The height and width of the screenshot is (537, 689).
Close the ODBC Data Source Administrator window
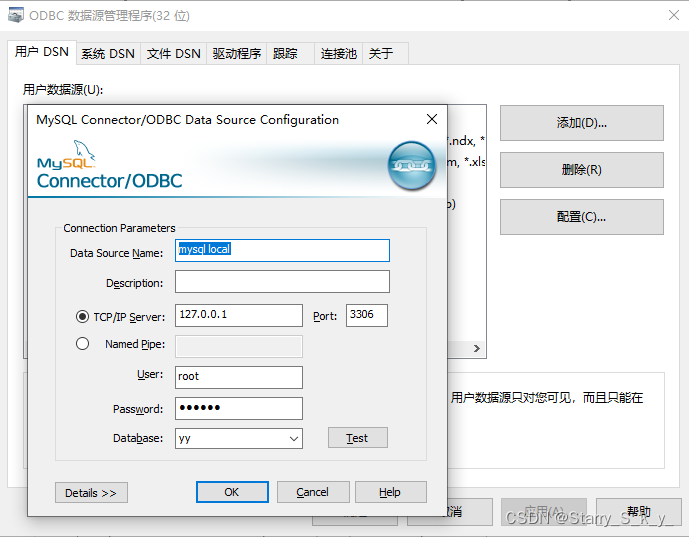(674, 15)
